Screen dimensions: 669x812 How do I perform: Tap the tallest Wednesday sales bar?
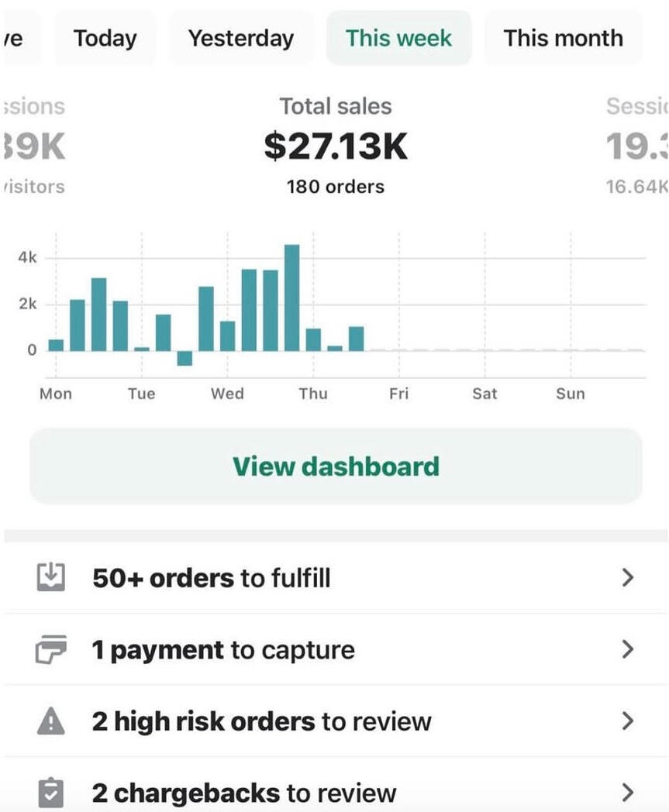(x=291, y=298)
